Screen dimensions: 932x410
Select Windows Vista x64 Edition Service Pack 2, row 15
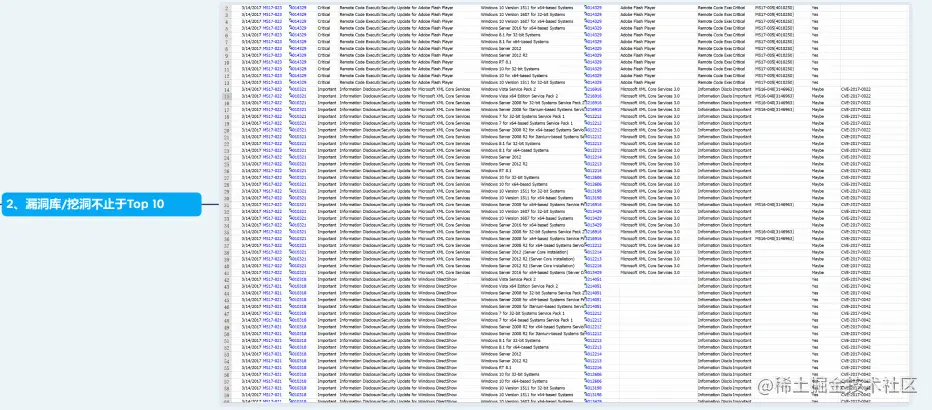click(x=519, y=96)
